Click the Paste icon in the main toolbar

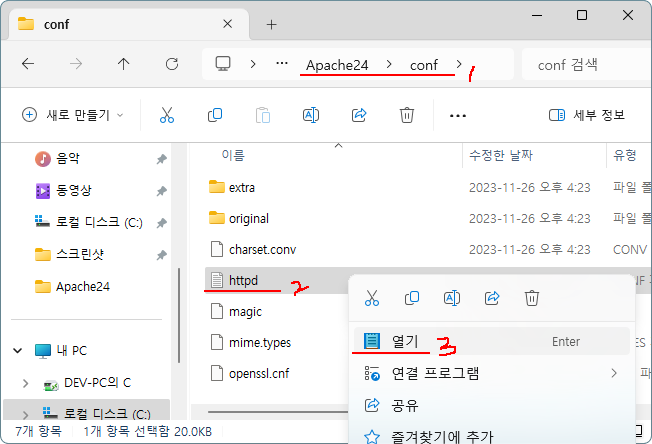click(263, 115)
